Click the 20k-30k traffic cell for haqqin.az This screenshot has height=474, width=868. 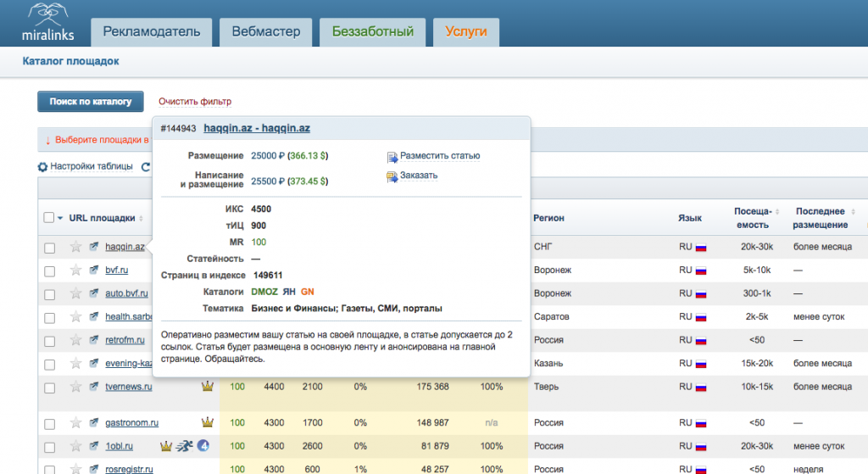pyautogui.click(x=757, y=247)
